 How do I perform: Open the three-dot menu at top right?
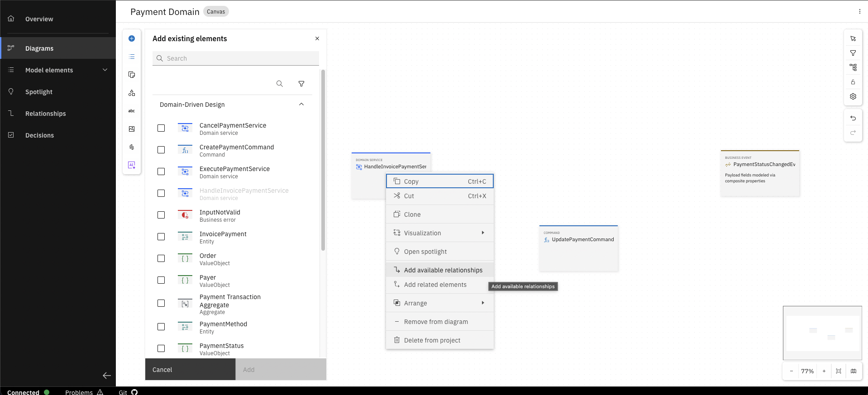(859, 12)
